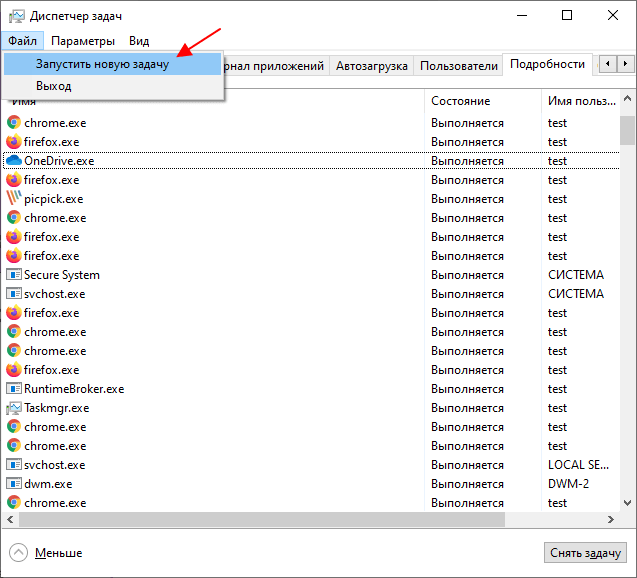
Task: Click the picpick.exe process icon
Action: click(x=14, y=199)
